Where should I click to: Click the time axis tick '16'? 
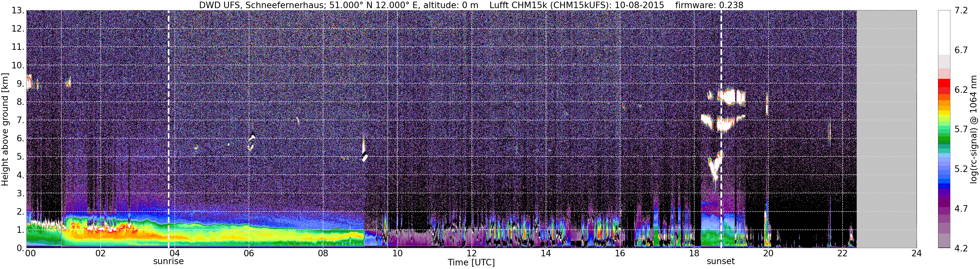[x=620, y=254]
